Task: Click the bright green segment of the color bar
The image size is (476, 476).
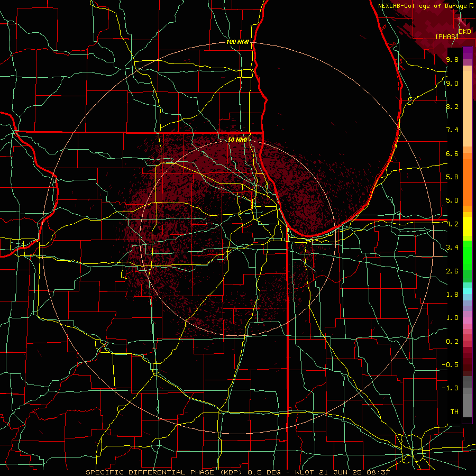Action: (x=467, y=256)
